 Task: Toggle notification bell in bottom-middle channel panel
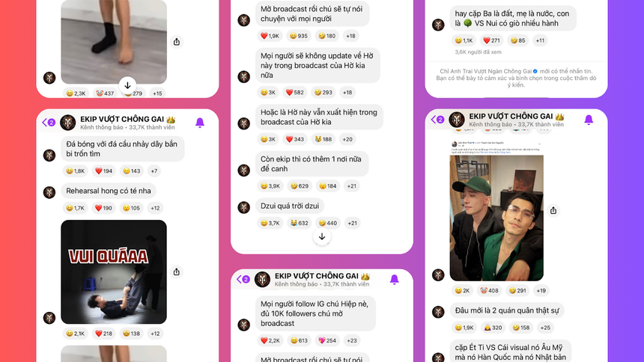coord(394,279)
